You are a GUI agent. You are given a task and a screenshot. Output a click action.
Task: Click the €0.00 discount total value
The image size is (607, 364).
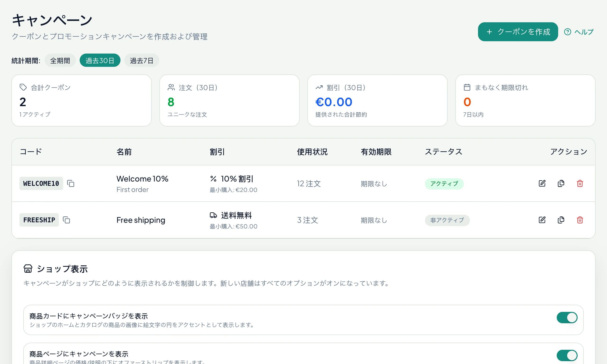(x=334, y=102)
